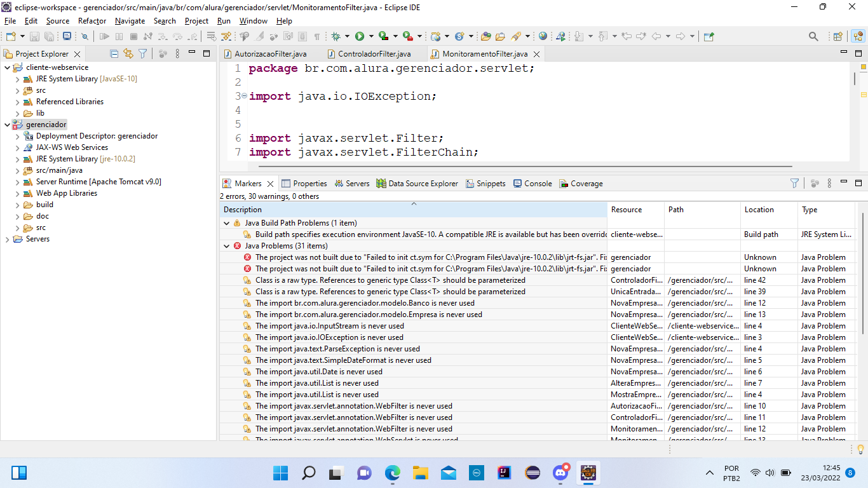Open the Refactor menu
868x488 pixels.
click(92, 21)
